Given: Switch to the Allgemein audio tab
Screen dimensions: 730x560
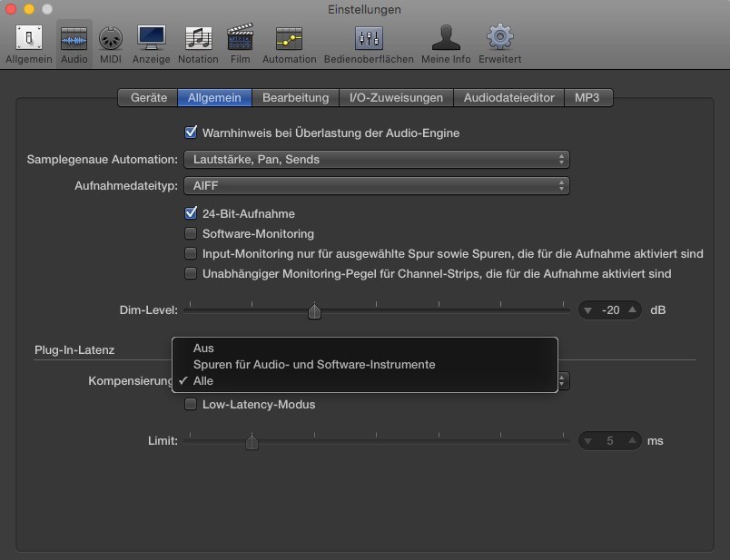Looking at the screenshot, I should click(x=214, y=98).
